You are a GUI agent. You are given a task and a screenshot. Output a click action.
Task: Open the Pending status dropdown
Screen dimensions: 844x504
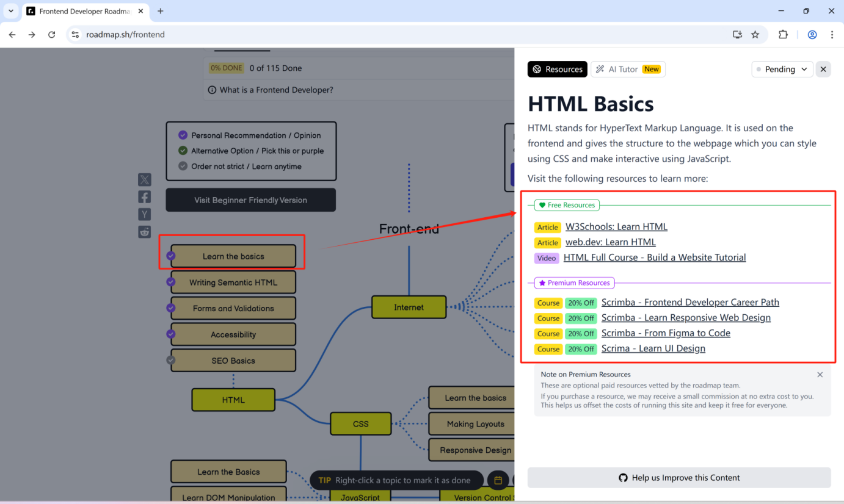(782, 69)
